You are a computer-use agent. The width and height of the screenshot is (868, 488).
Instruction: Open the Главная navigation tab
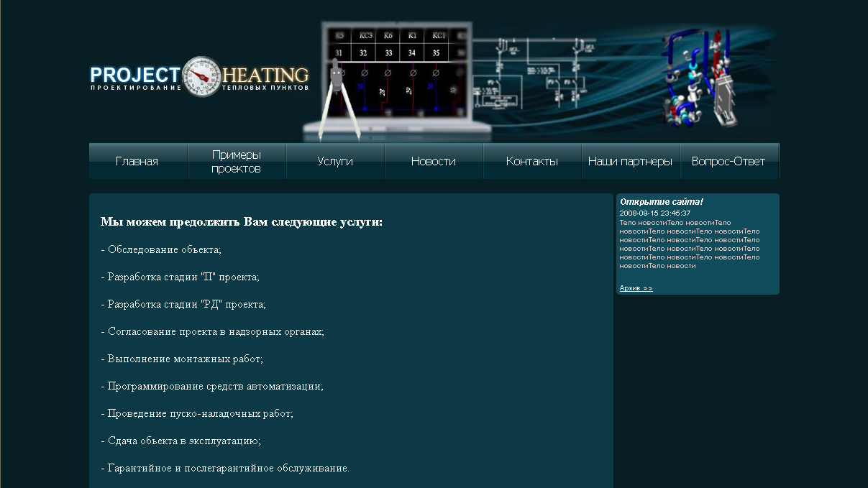click(x=137, y=160)
